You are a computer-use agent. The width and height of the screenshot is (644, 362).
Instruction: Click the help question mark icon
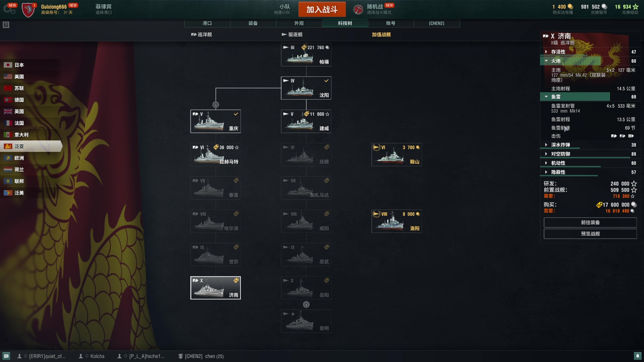(6, 25)
